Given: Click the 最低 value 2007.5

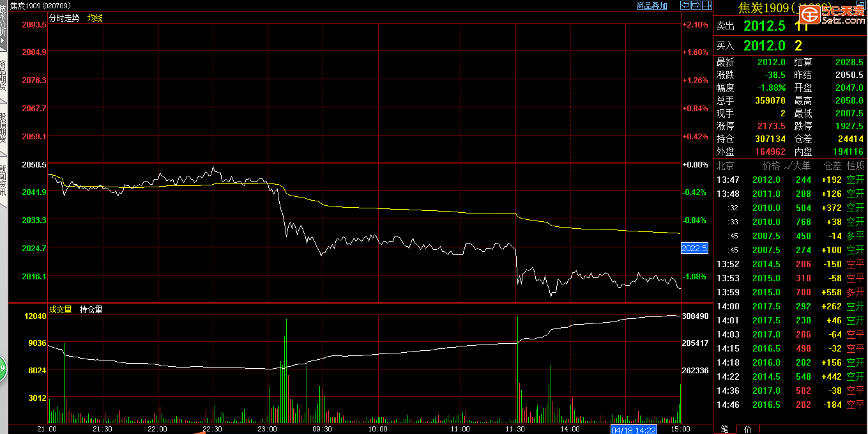Looking at the screenshot, I should tap(849, 113).
